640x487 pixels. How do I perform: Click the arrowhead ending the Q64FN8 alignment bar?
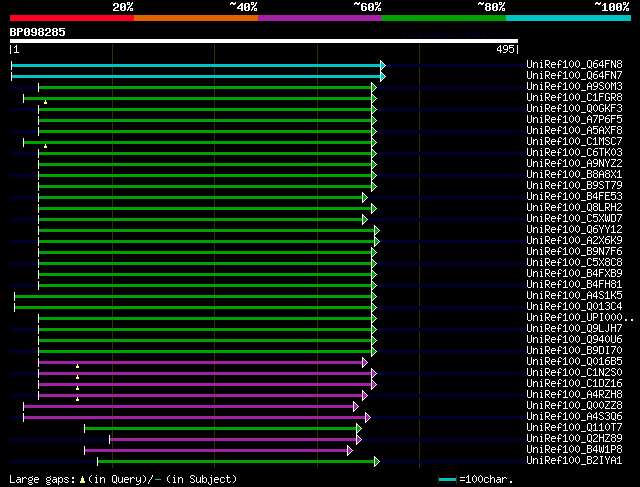tap(382, 65)
